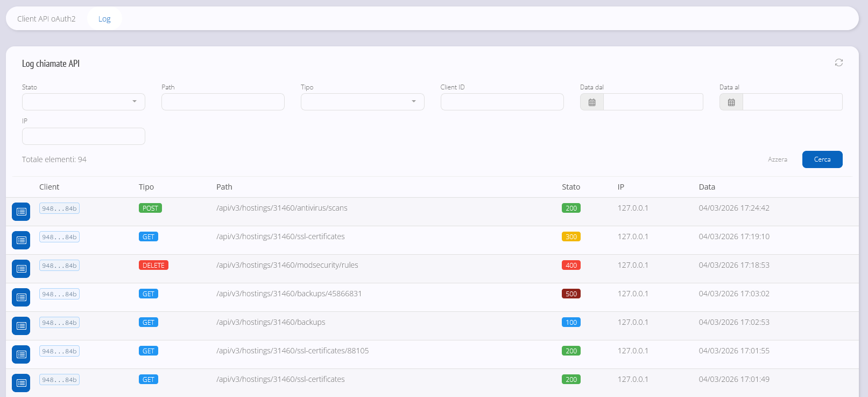The image size is (868, 397).
Task: Click the 200 status in antivirus/scans row
Action: click(571, 208)
